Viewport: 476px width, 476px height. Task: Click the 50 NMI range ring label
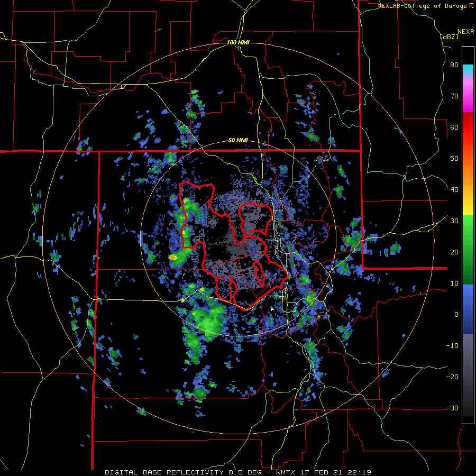238,141
